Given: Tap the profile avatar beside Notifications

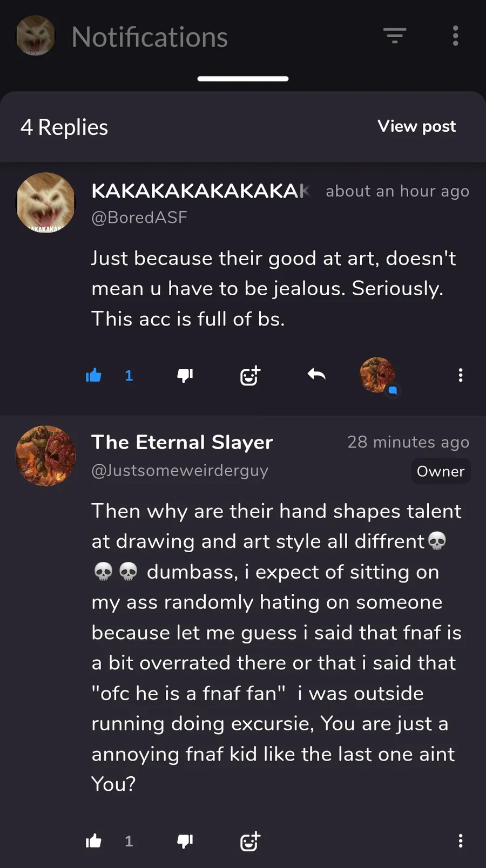Looking at the screenshot, I should point(36,36).
